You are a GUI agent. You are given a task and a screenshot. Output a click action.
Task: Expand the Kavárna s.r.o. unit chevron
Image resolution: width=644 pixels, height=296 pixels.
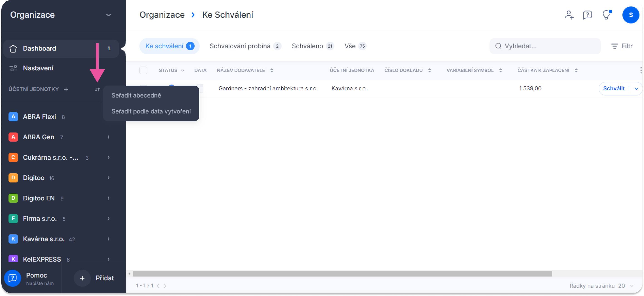click(x=108, y=239)
